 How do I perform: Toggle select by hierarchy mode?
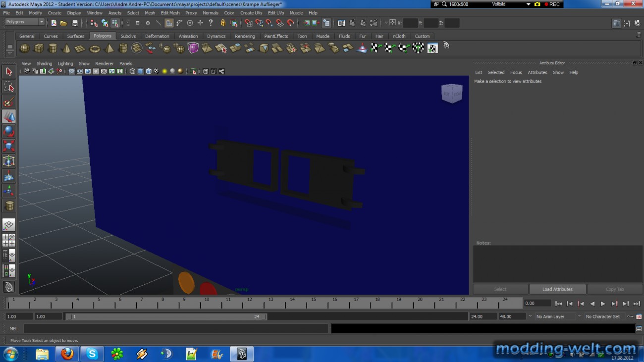tap(94, 23)
